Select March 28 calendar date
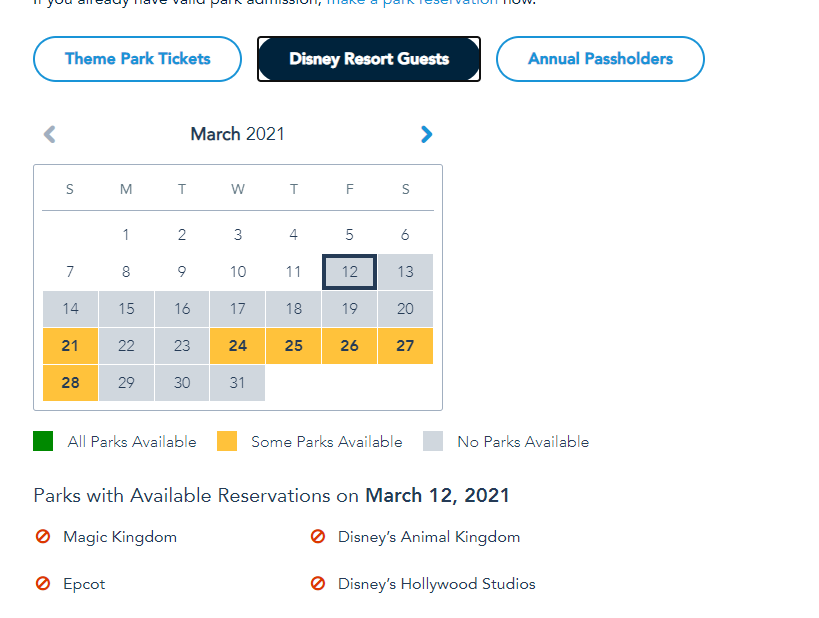819x618 pixels. click(70, 383)
